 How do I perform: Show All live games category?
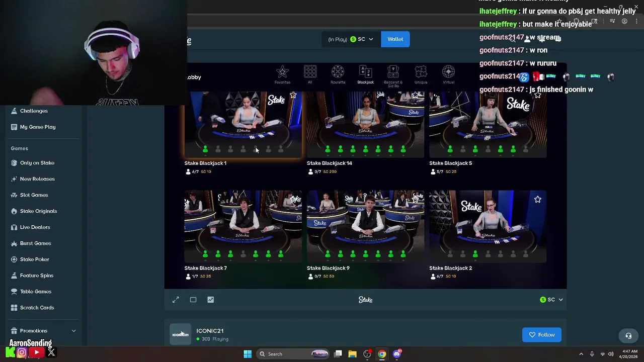(x=310, y=74)
